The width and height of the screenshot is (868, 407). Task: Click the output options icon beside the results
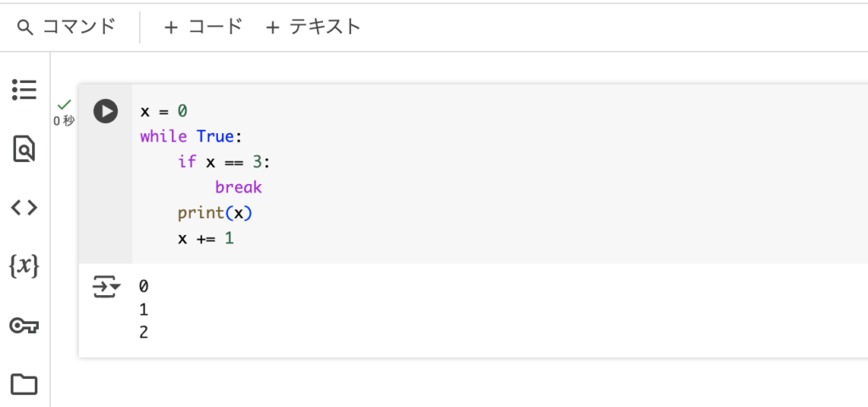(x=106, y=287)
